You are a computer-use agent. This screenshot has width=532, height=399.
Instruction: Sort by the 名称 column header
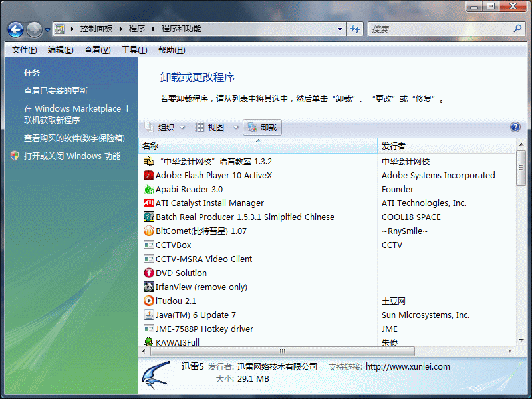258,146
